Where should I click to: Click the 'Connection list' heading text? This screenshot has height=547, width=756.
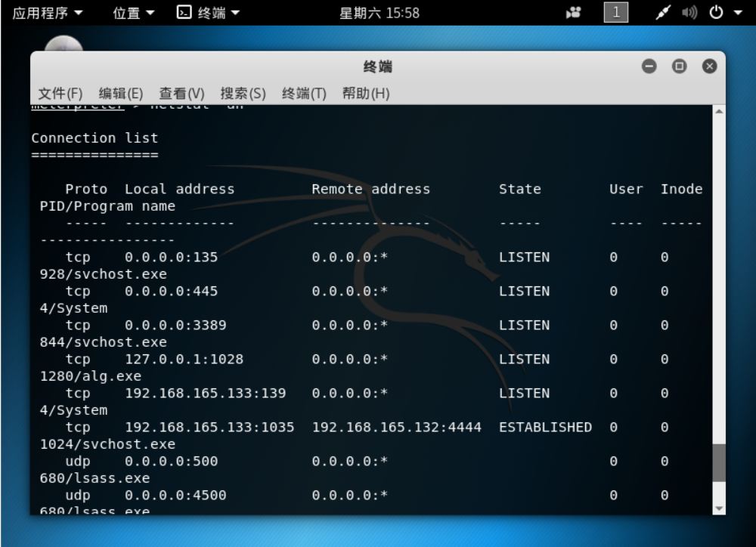pos(94,138)
